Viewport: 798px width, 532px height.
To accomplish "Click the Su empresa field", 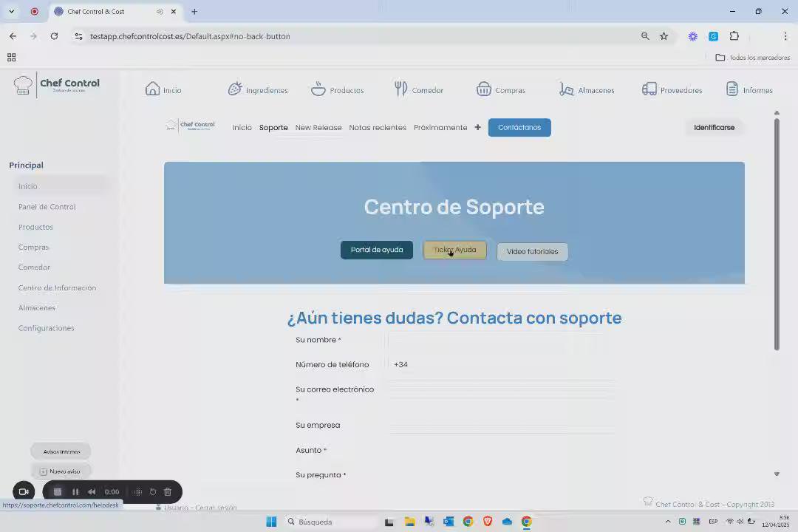I will 501,426.
